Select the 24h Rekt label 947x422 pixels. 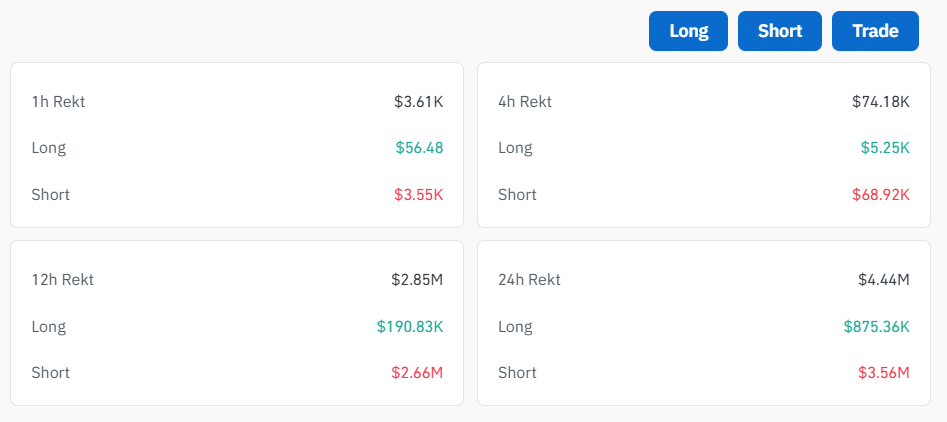tap(529, 279)
